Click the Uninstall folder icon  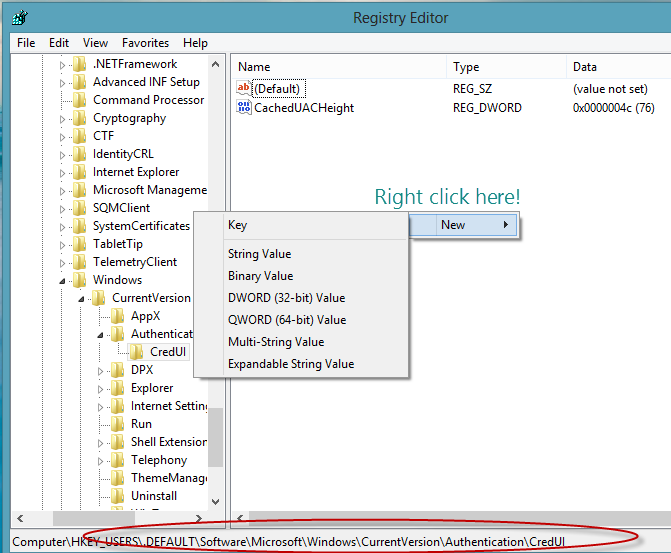(x=117, y=496)
